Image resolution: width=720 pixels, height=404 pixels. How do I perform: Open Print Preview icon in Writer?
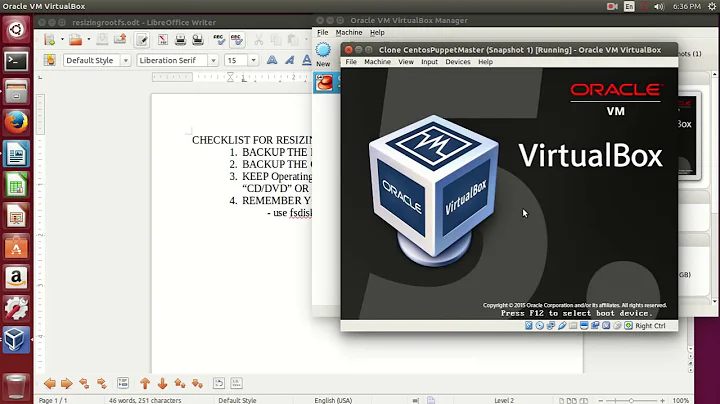pyautogui.click(x=198, y=40)
